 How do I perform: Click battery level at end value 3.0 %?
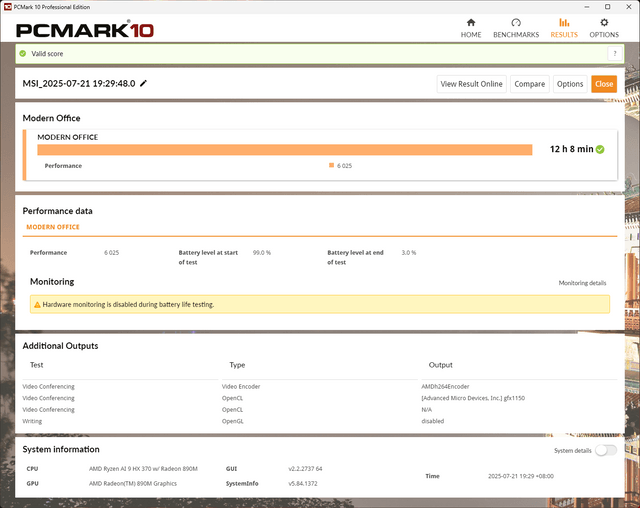(409, 253)
